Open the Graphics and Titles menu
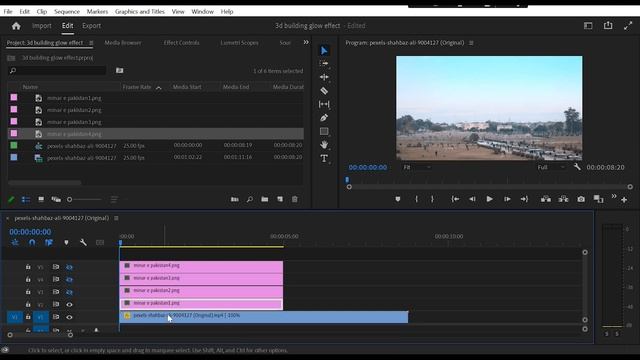 pos(140,11)
